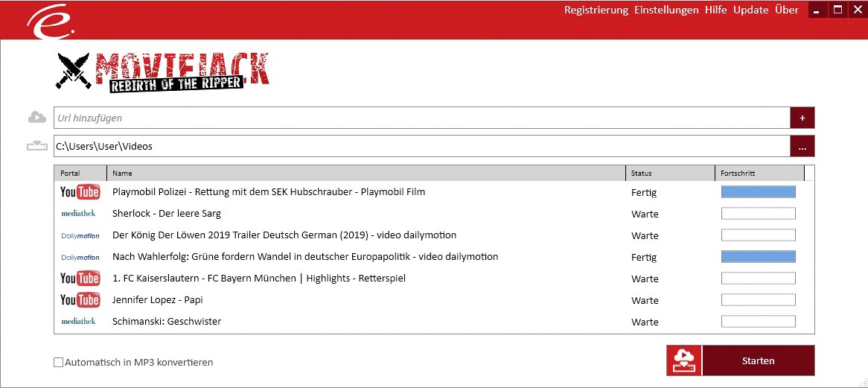868x388 pixels.
Task: Click the YouTube logo for Playmobil Polizei row
Action: [x=80, y=192]
